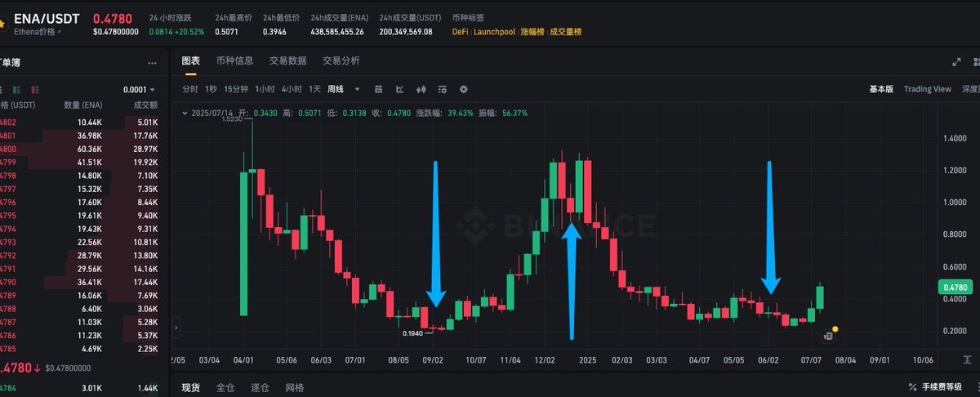Image resolution: width=980 pixels, height=397 pixels.
Task: Click the ENA/USDT pair title
Action: pos(47,17)
